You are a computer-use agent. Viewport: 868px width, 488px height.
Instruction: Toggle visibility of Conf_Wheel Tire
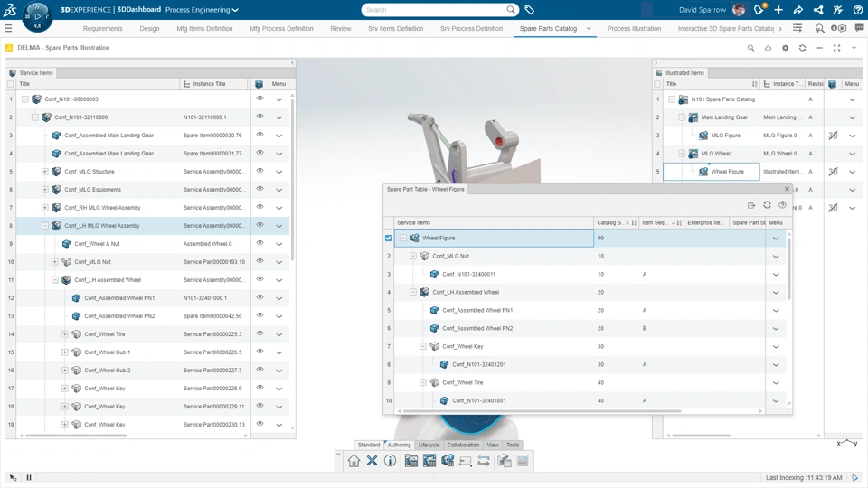click(x=259, y=333)
